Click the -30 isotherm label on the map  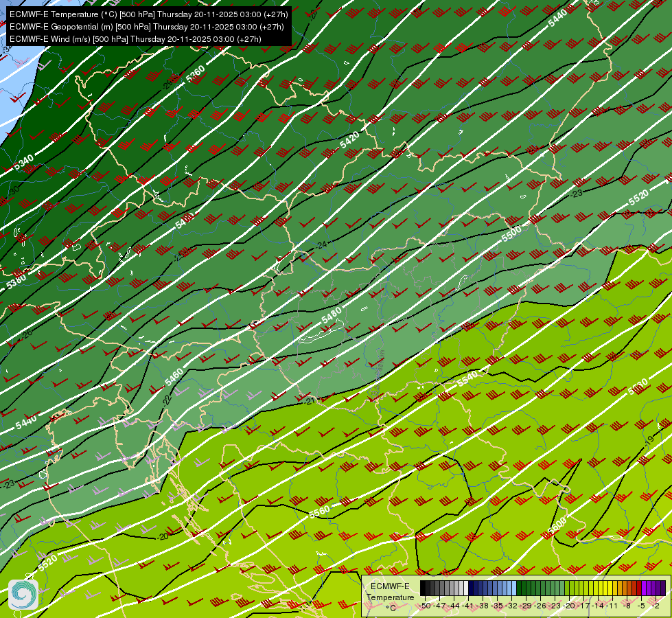point(14,190)
